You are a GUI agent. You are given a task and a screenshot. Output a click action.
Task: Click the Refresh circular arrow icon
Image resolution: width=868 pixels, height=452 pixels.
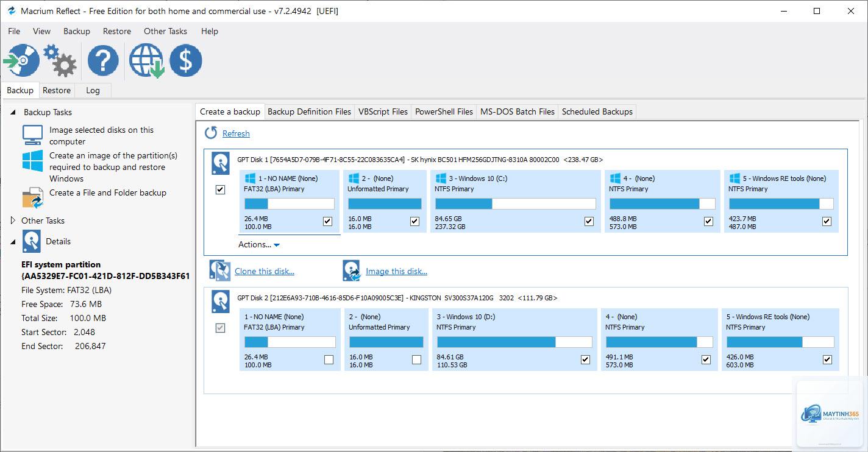[x=211, y=133]
